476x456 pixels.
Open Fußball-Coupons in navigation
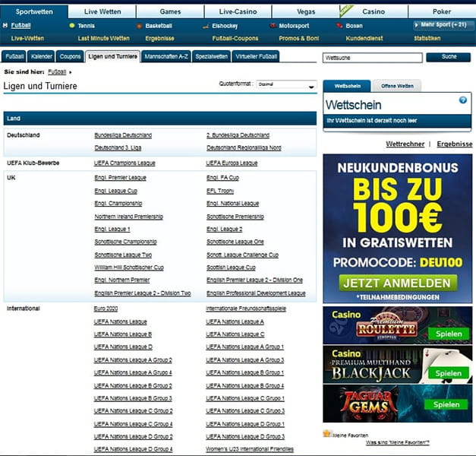[235, 38]
